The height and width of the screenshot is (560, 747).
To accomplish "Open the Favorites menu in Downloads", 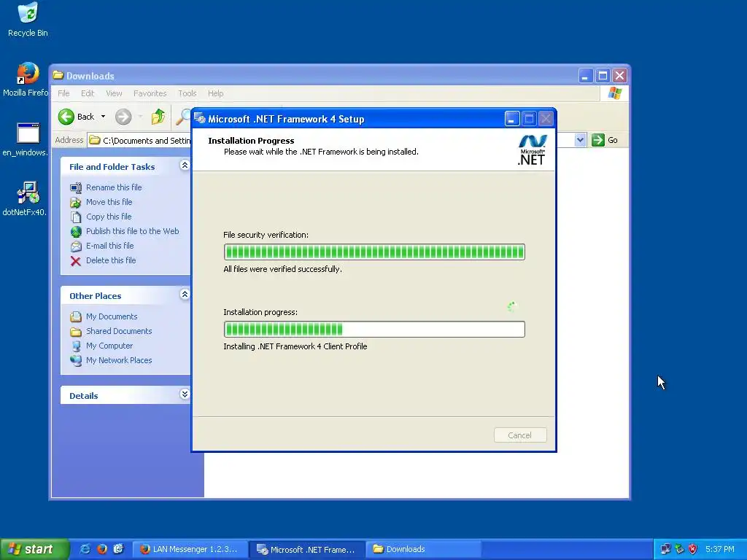I will 150,93.
